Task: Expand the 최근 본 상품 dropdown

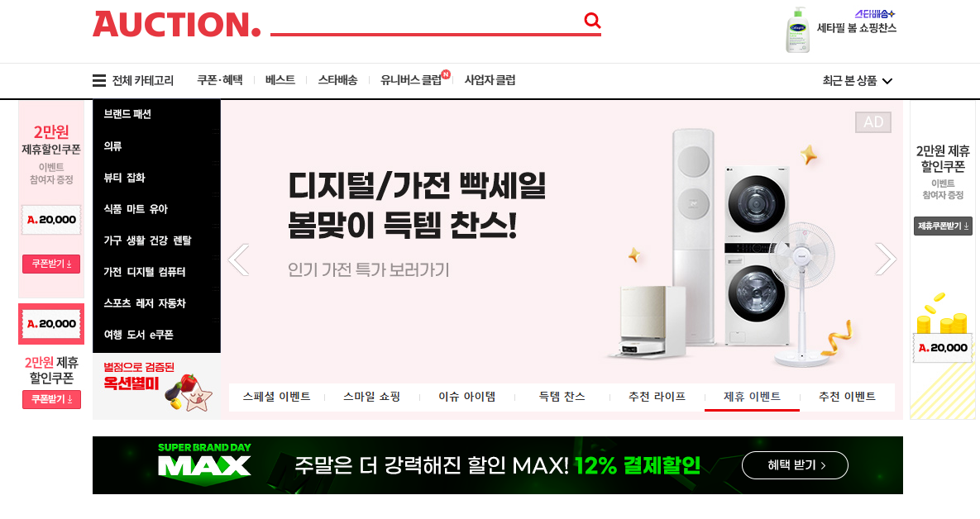Action: (x=857, y=80)
